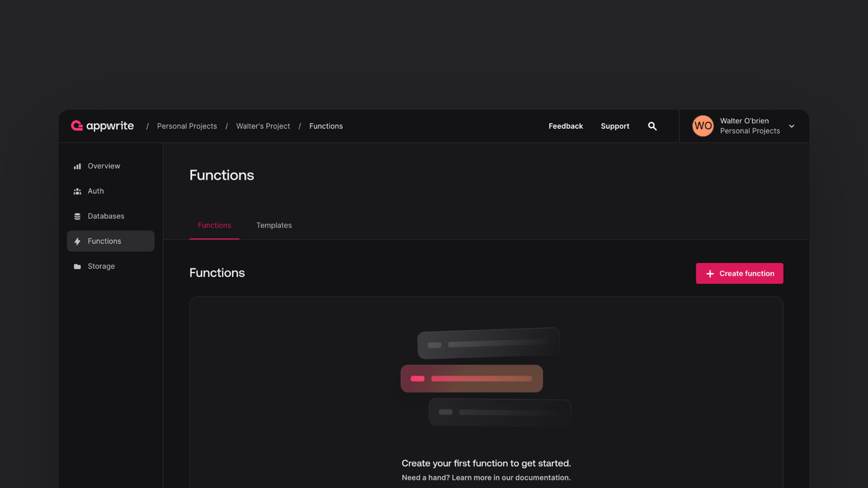The image size is (868, 488).
Task: Go to Personal Projects breadcrumb
Action: (x=187, y=126)
